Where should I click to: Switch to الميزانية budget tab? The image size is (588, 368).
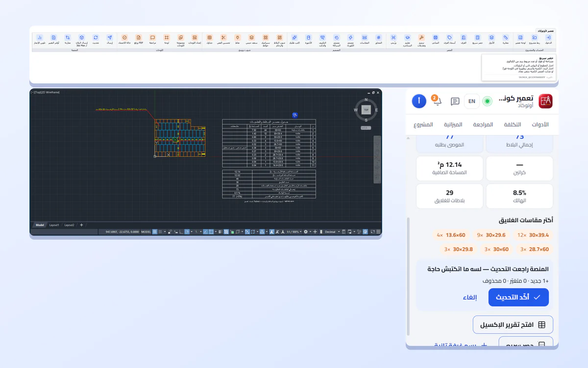[453, 125]
